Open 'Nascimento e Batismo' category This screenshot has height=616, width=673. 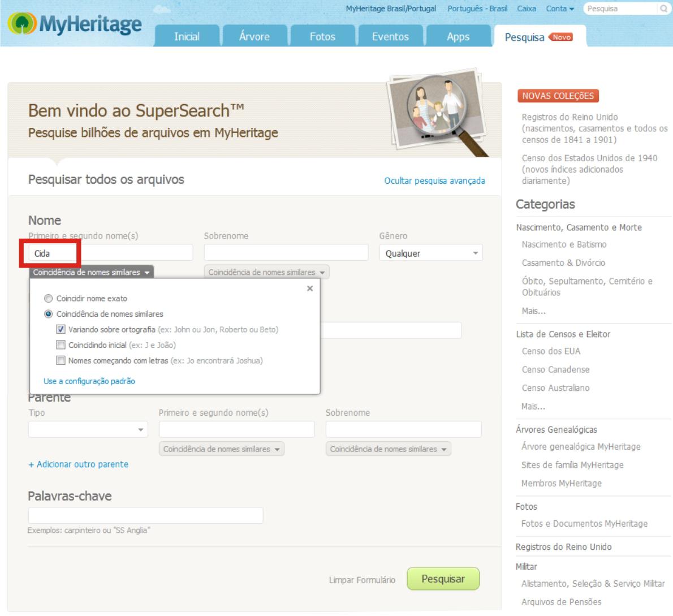coord(564,244)
